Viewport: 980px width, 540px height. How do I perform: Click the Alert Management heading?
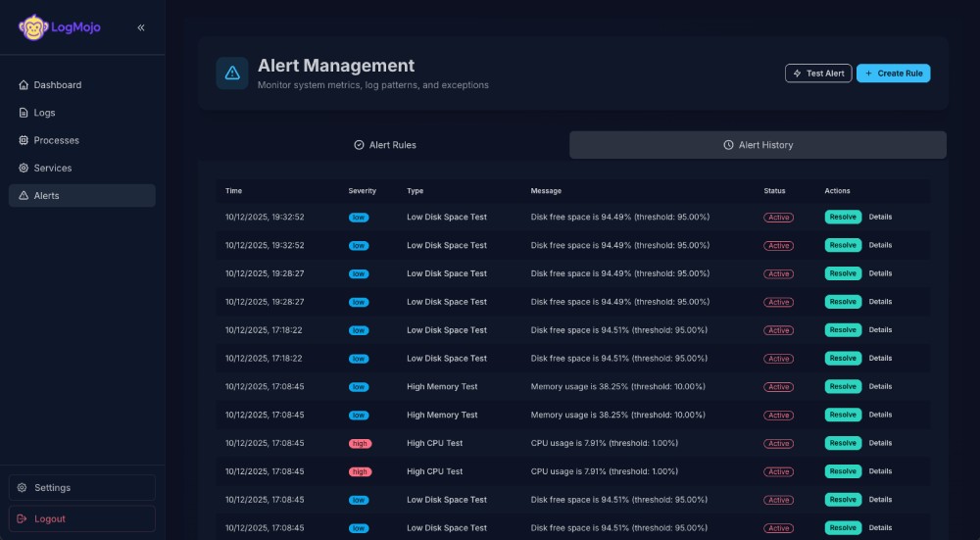point(336,66)
